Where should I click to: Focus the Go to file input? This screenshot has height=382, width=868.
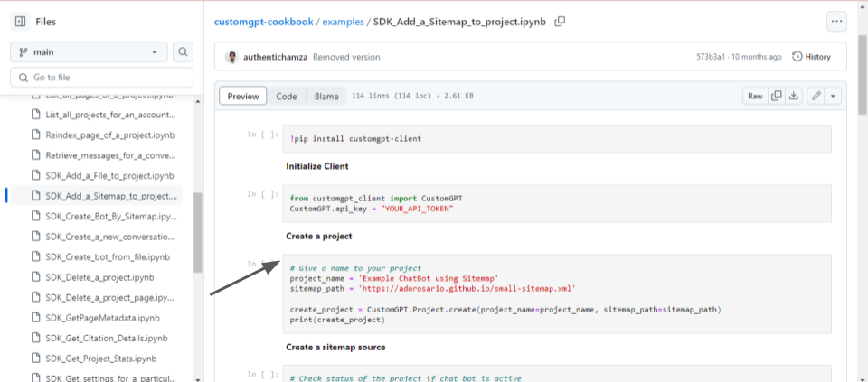[x=101, y=78]
